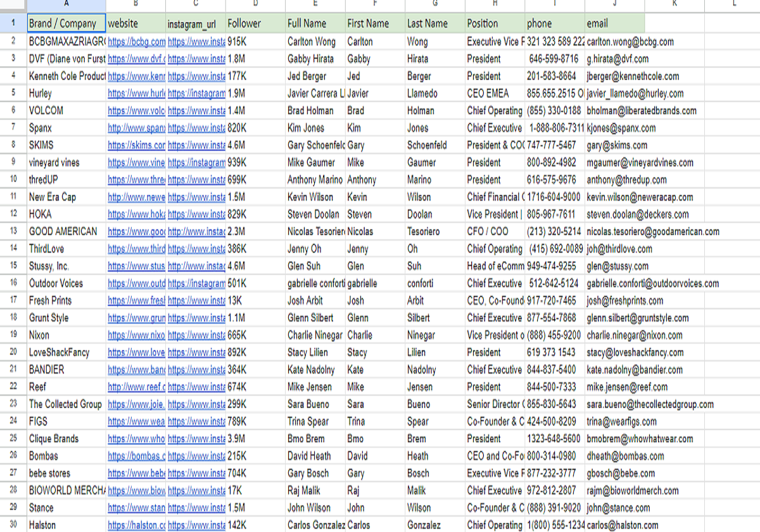Click the "Position" header cell
This screenshot has height=532, width=760.
pos(495,23)
